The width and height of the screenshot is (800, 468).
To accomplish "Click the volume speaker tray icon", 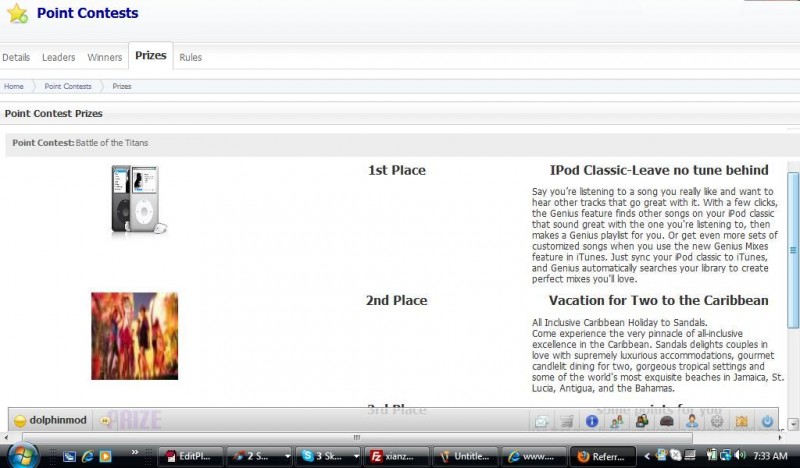I will (740, 455).
